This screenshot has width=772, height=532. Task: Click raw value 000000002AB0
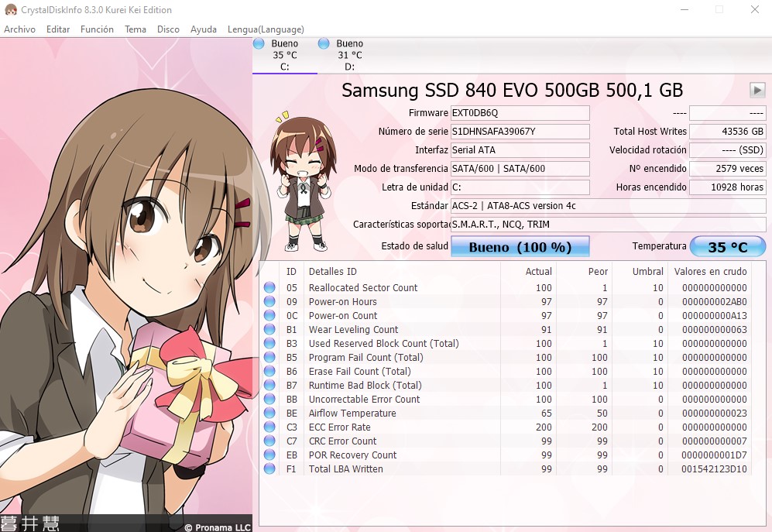(x=715, y=301)
